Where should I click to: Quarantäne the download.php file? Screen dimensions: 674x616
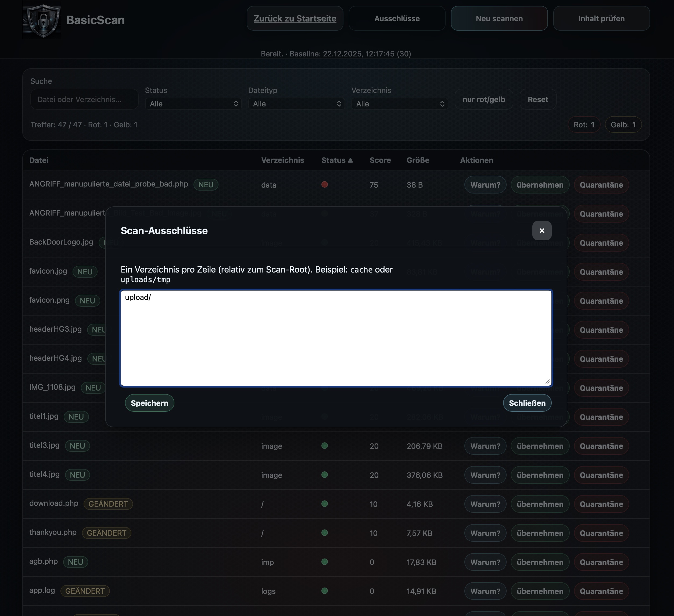pyautogui.click(x=601, y=504)
